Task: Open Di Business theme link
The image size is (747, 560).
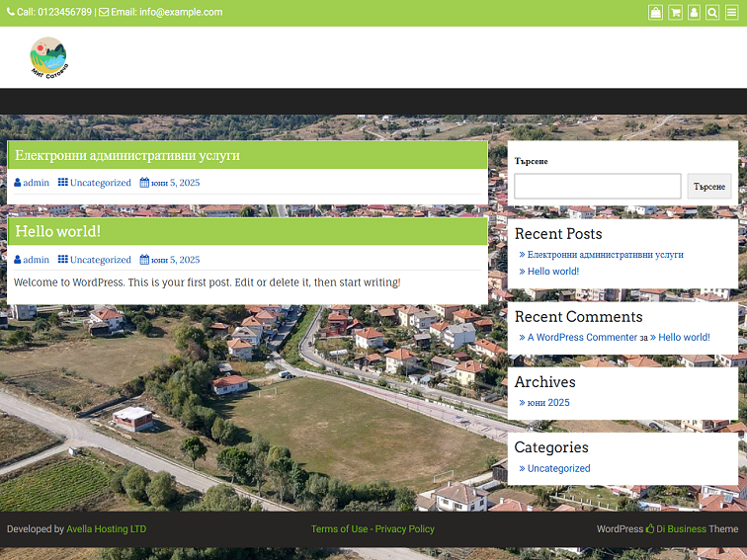Action: 681,529
